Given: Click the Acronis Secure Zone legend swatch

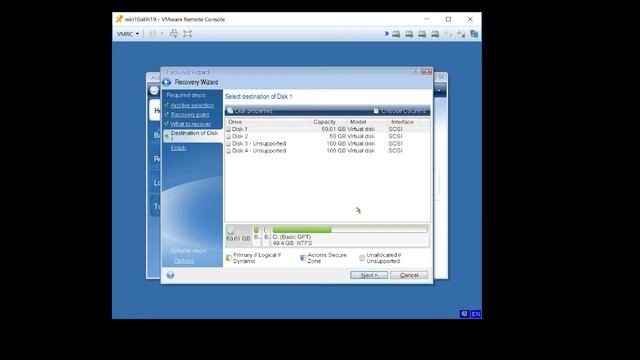Looking at the screenshot, I should pos(303,258).
